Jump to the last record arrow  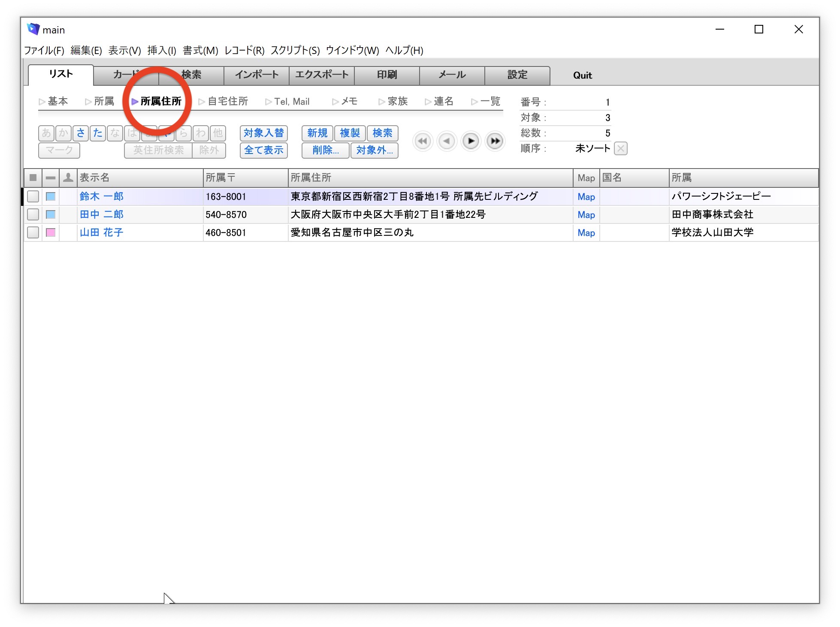(x=495, y=141)
